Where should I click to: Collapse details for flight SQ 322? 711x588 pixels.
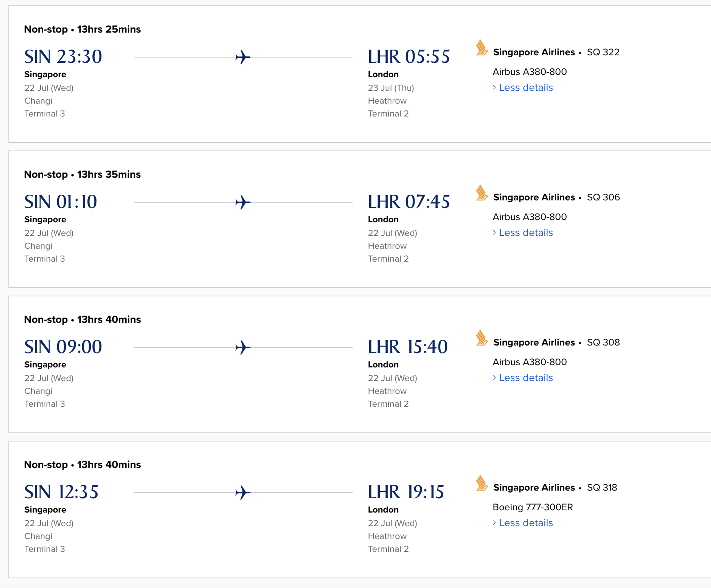point(525,88)
